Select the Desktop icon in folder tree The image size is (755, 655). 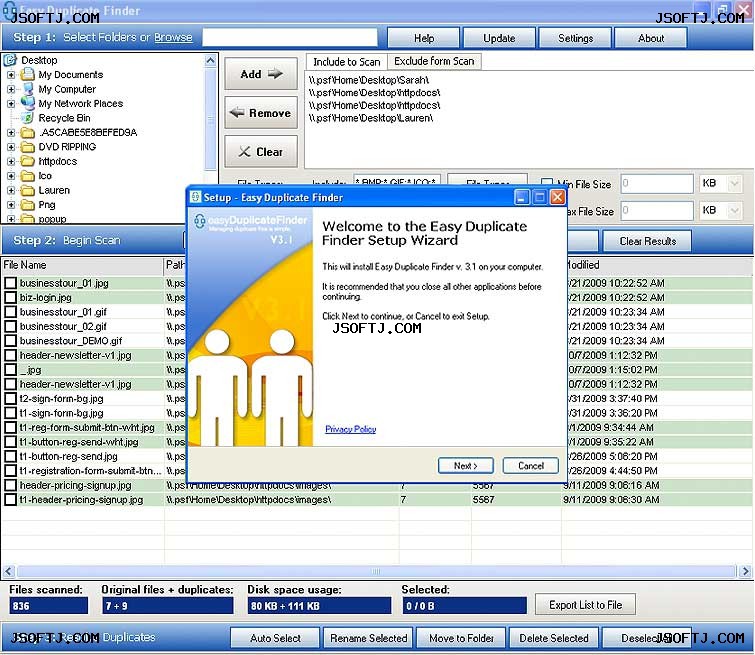(x=10, y=60)
